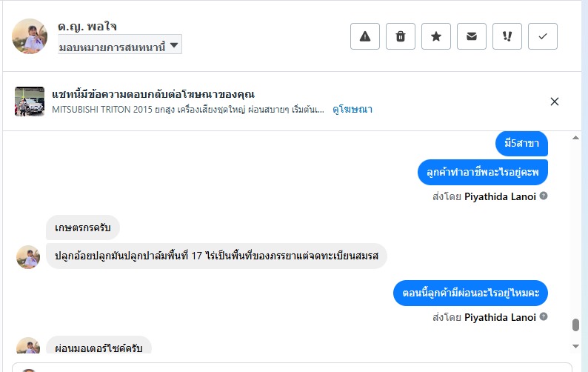The width and height of the screenshot is (588, 372).
Task: Click the spam warning triangle icon
Action: (365, 36)
